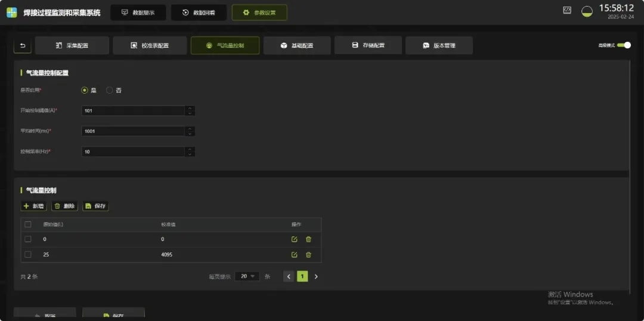
Task: Click the trash icon for row 0
Action: click(308, 239)
